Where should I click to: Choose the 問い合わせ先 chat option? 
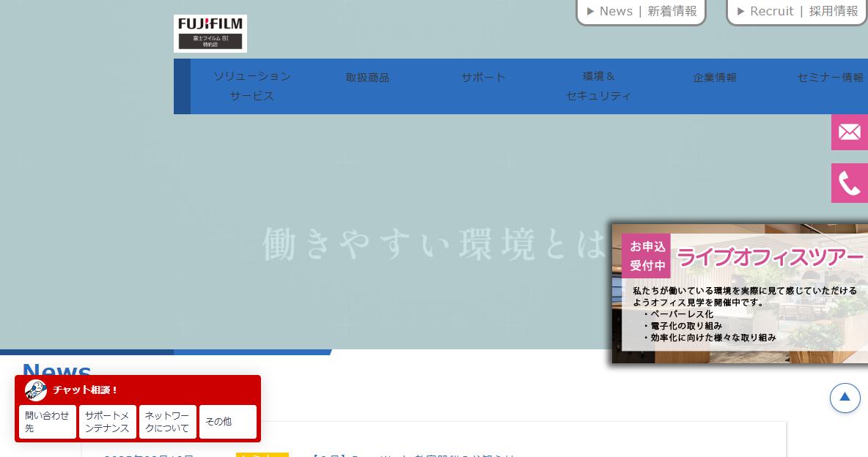coord(48,422)
